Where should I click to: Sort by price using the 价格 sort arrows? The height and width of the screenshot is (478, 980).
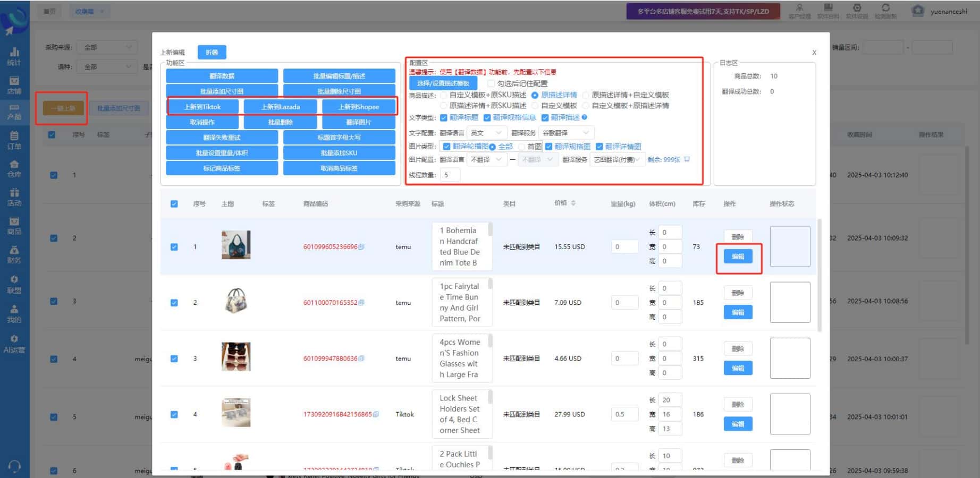573,203
